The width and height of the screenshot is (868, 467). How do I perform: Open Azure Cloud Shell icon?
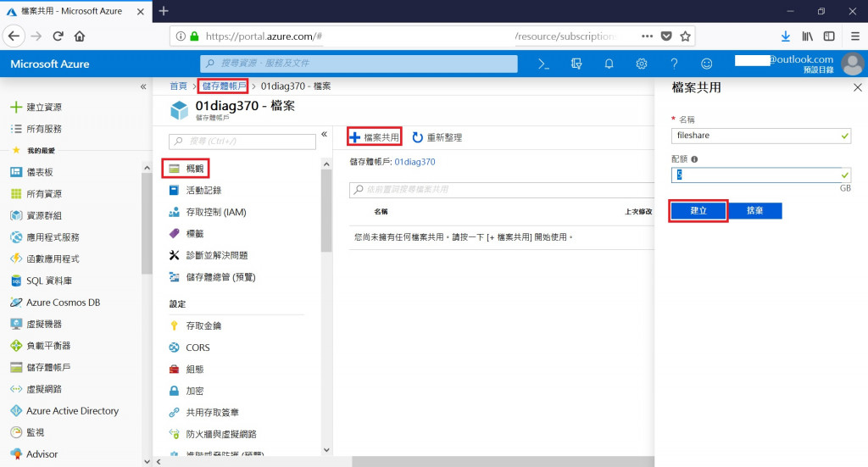(x=543, y=64)
